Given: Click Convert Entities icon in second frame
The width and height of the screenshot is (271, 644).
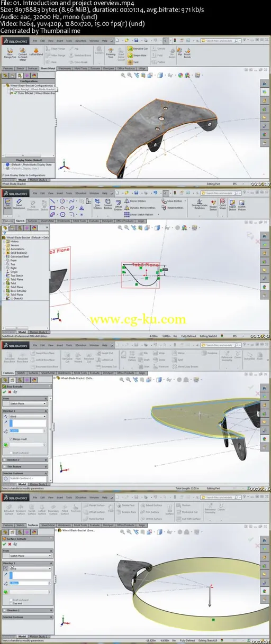Looking at the screenshot, I should point(109,205).
